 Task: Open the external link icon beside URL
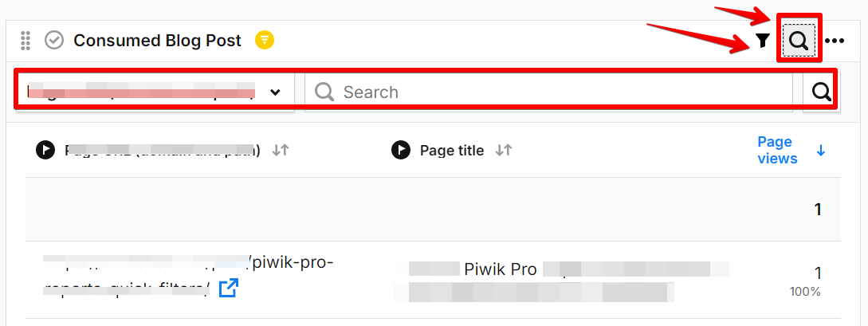(x=228, y=288)
